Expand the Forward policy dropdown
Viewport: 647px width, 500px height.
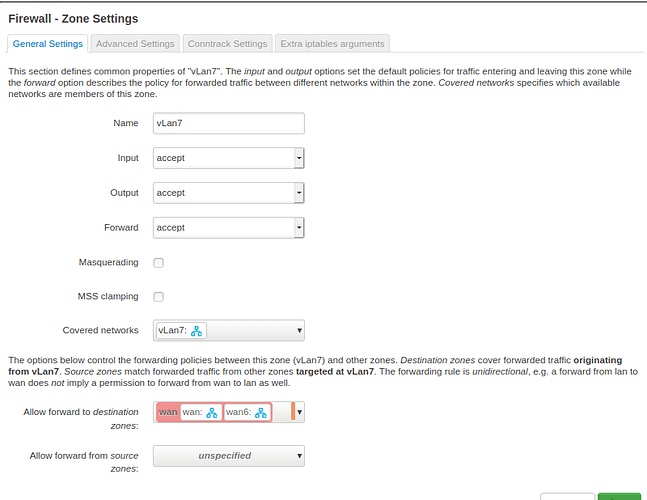pyautogui.click(x=228, y=228)
